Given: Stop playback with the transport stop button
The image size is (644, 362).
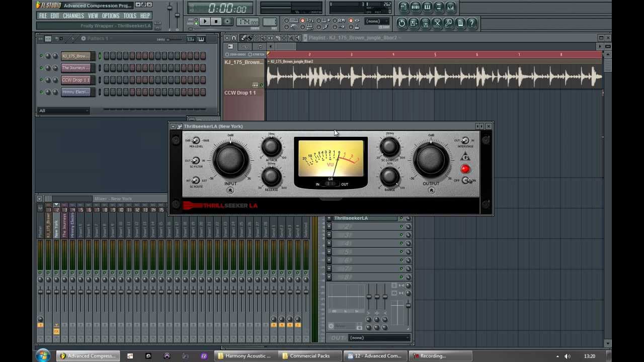Looking at the screenshot, I should click(216, 22).
